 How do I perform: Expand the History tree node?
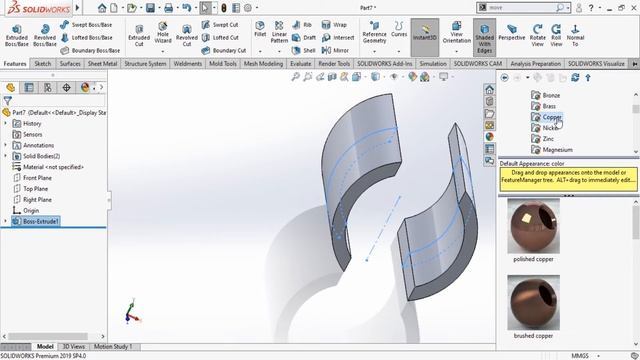point(5,123)
